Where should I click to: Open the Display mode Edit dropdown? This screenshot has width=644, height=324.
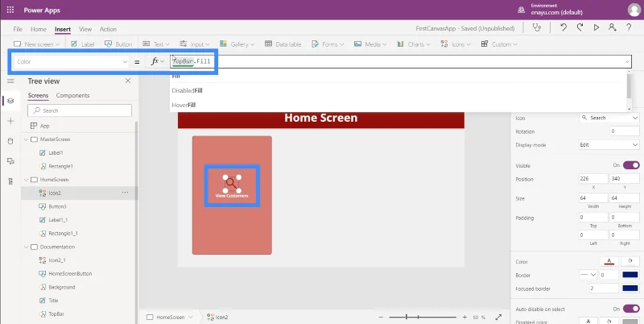click(609, 145)
